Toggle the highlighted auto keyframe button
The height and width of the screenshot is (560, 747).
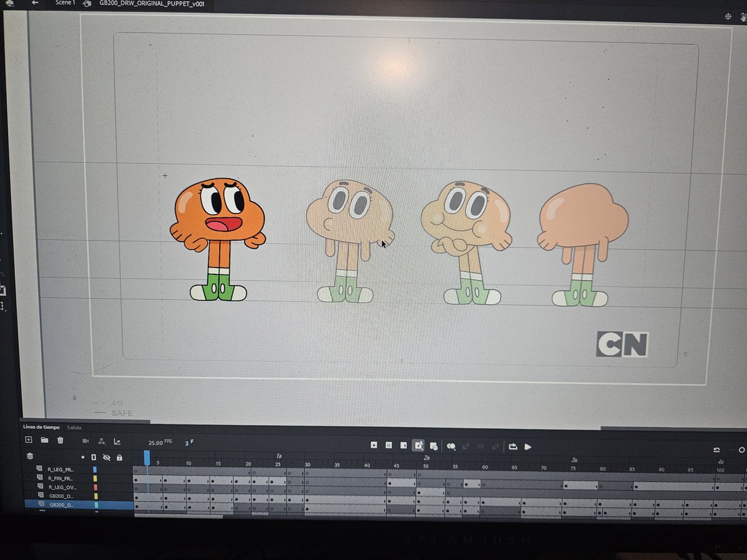[x=419, y=446]
